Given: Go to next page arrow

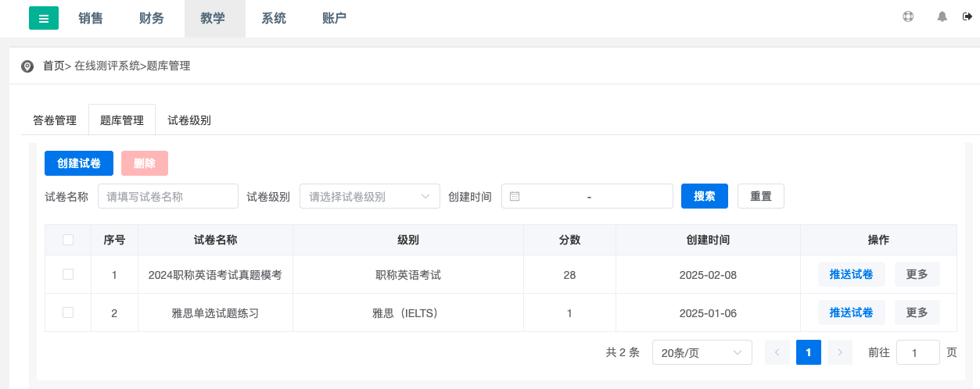Looking at the screenshot, I should point(839,353).
